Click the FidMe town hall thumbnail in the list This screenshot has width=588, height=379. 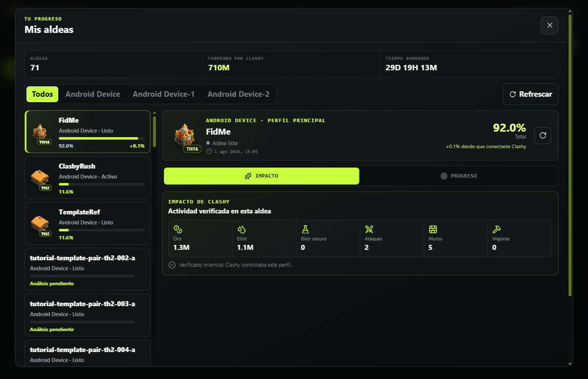tap(40, 134)
